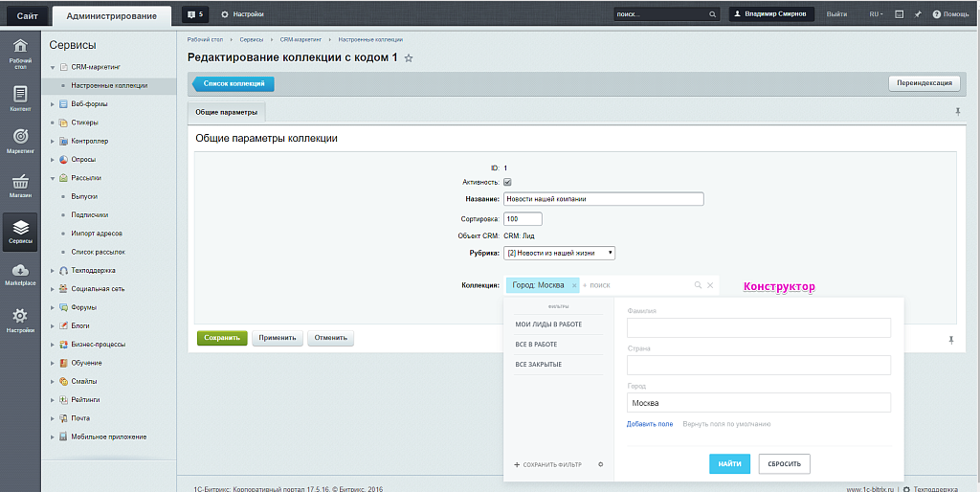Open the Рубрика dropdown
This screenshot has width=980, height=492.
[x=559, y=253]
